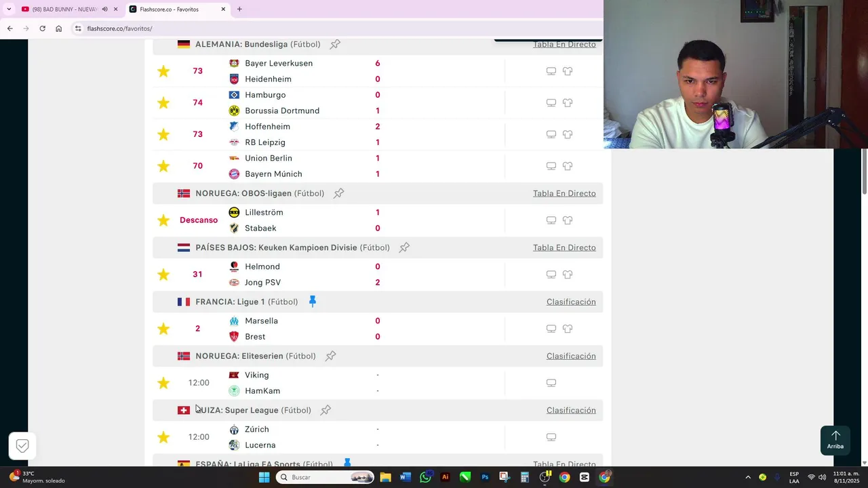Open TV icon for Viking vs HamKam
868x488 pixels.
[x=551, y=383]
